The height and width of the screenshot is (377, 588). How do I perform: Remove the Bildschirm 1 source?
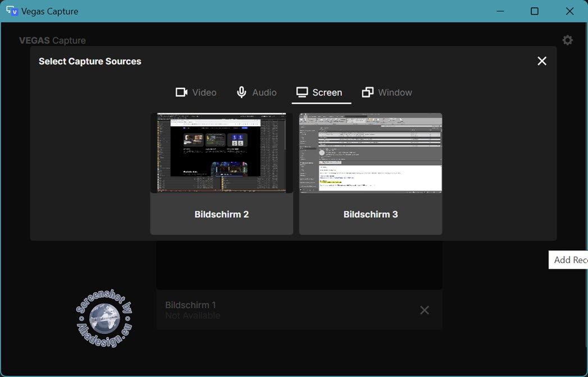pyautogui.click(x=425, y=310)
